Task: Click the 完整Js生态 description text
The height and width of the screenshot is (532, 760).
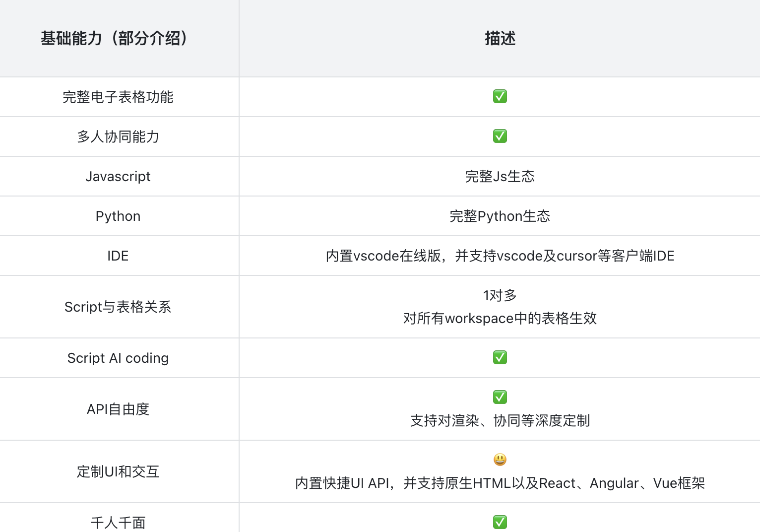Action: [x=500, y=176]
